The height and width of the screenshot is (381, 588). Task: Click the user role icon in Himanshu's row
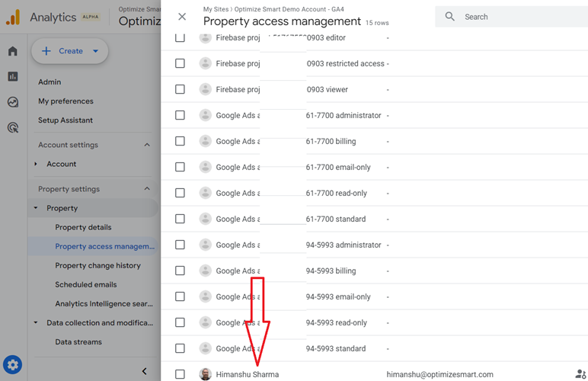[x=580, y=374]
